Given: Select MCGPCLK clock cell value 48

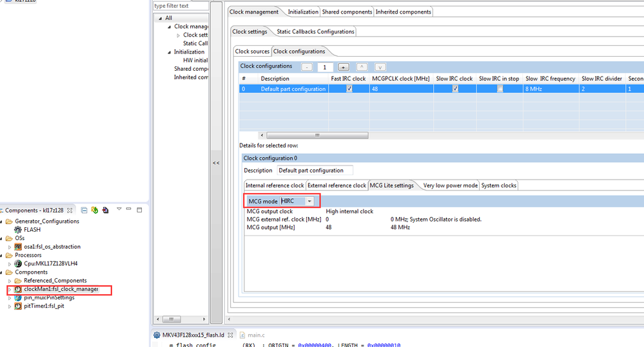Looking at the screenshot, I should tap(401, 89).
